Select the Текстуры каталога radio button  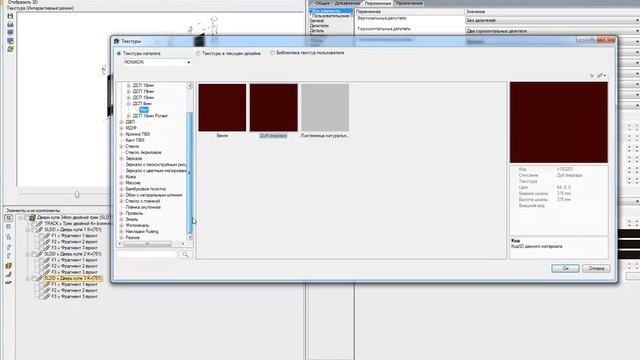click(119, 53)
